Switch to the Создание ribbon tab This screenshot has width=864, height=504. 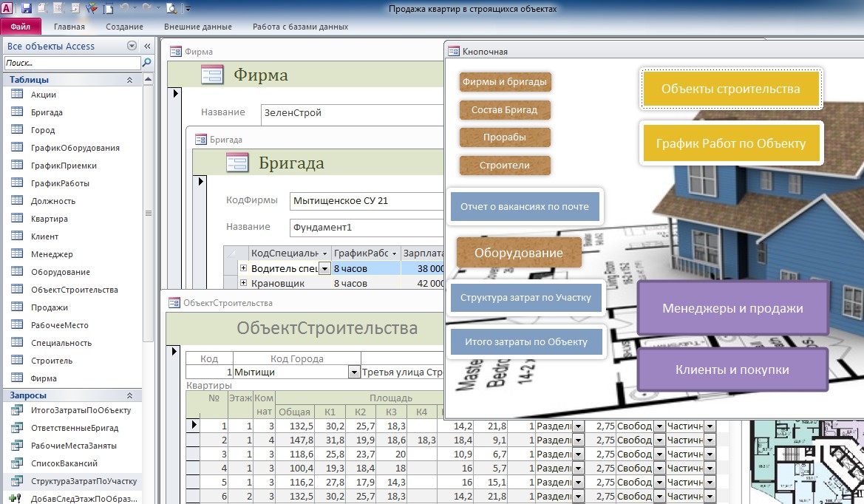pos(123,27)
